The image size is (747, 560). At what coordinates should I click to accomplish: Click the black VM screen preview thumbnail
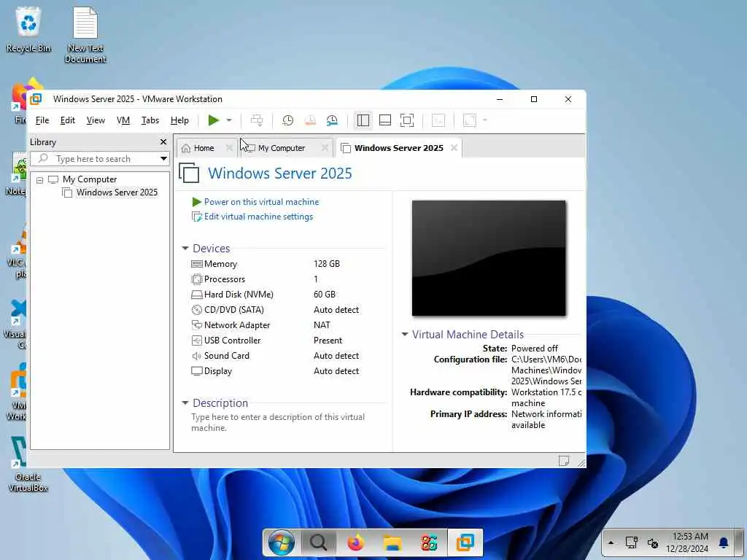[489, 258]
